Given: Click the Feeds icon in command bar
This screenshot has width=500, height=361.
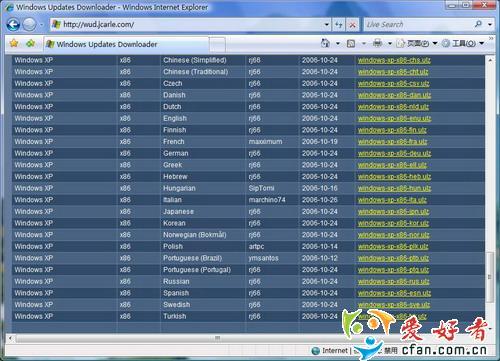Looking at the screenshot, I should 351,43.
